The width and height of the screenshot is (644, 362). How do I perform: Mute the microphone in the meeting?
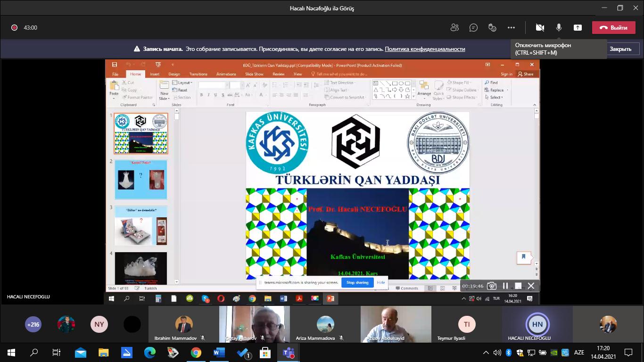point(559,28)
